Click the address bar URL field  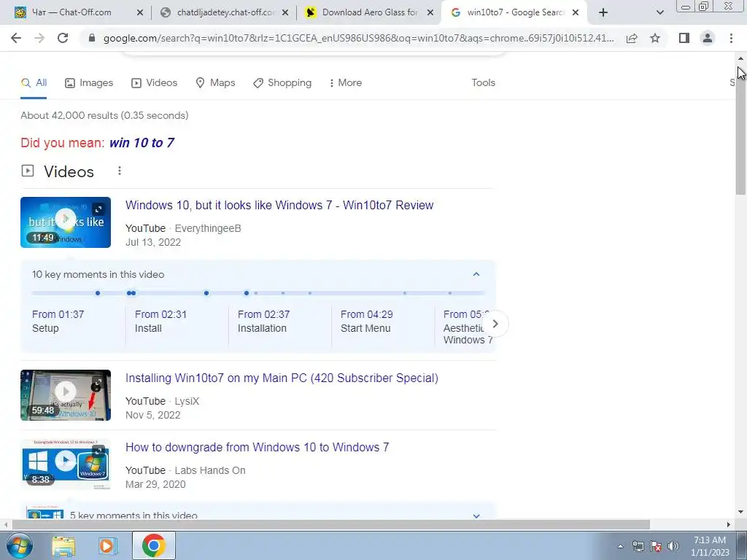coord(358,38)
